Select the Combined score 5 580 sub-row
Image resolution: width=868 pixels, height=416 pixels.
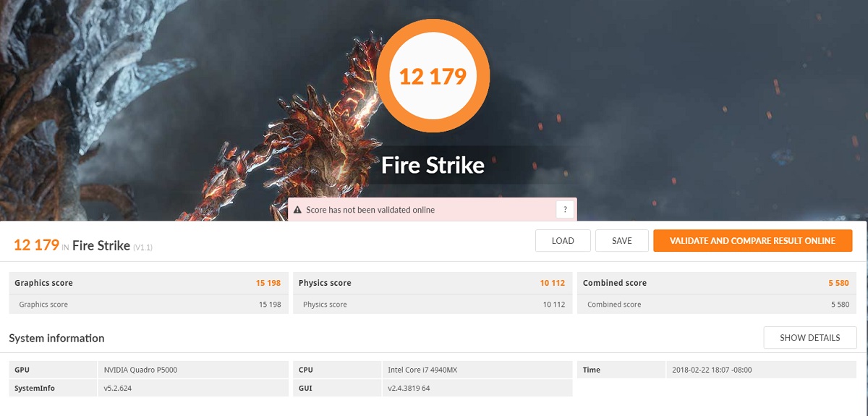(716, 305)
